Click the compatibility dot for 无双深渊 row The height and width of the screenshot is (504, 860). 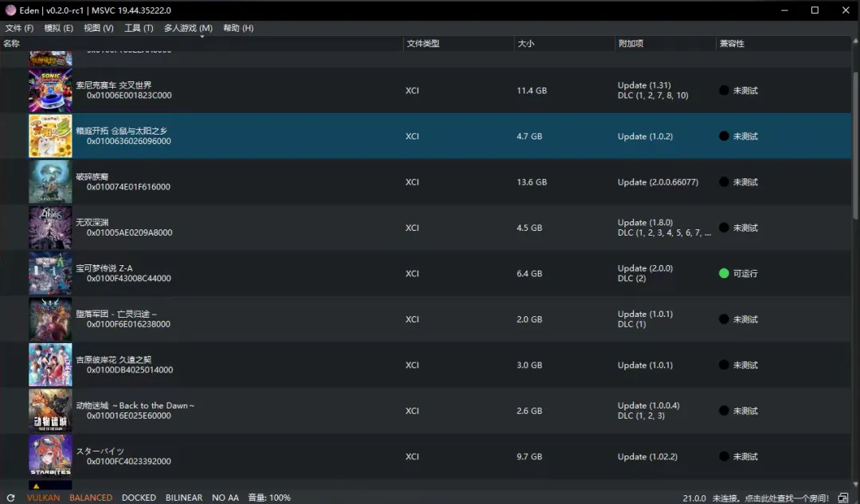(724, 228)
